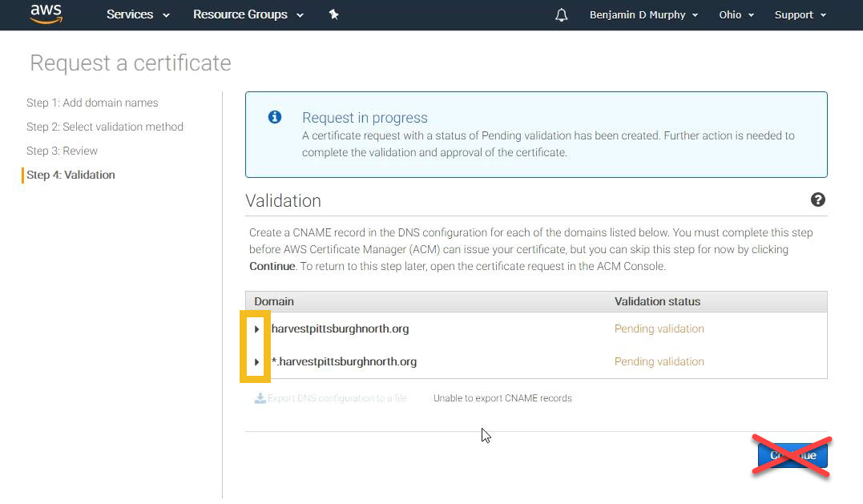
Task: Open the Services dropdown menu
Action: pyautogui.click(x=138, y=14)
